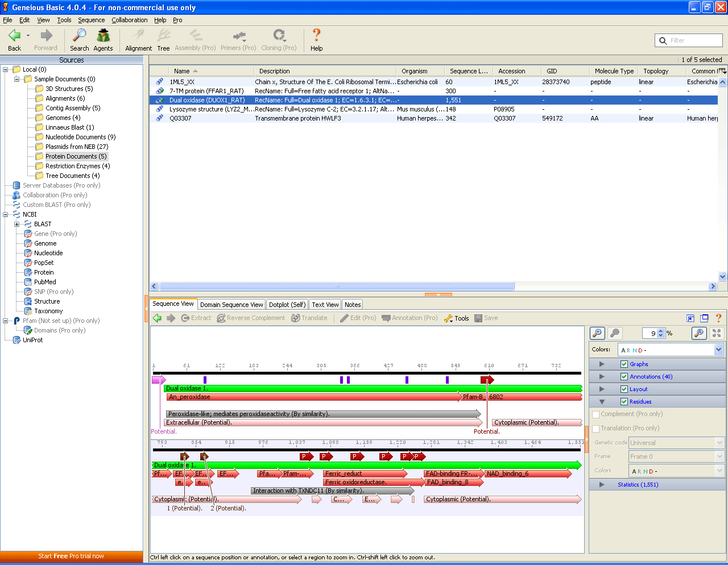
Task: Switch to the Text View tab
Action: [325, 305]
